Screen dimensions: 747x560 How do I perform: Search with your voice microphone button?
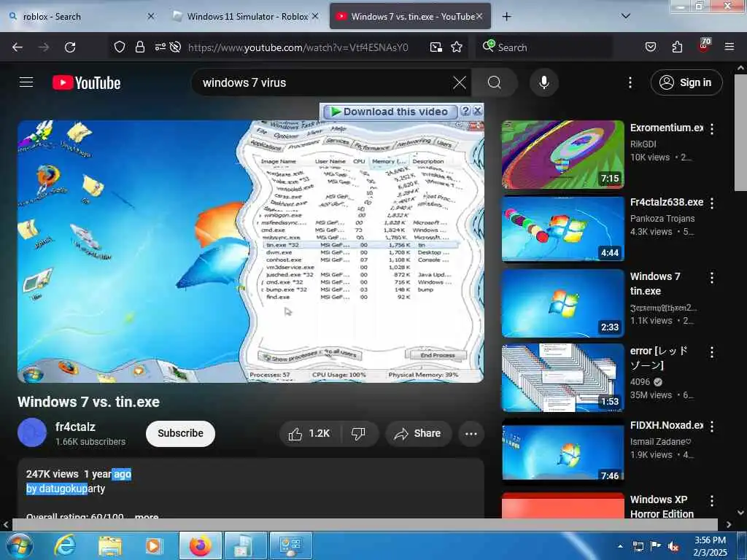point(544,83)
